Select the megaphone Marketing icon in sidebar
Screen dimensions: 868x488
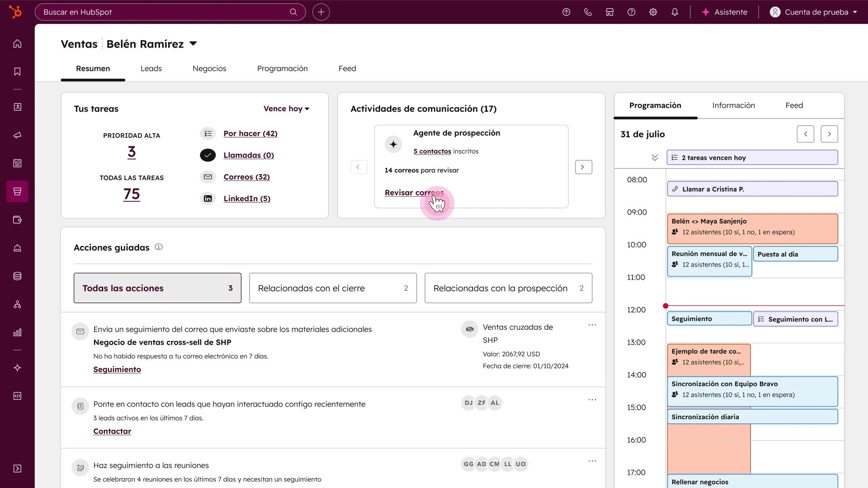17,135
